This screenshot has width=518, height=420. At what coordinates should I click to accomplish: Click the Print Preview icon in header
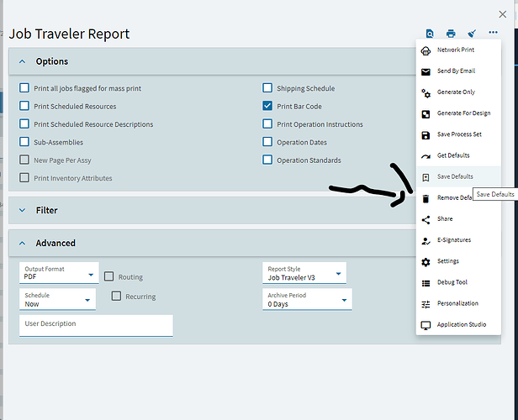tap(430, 34)
